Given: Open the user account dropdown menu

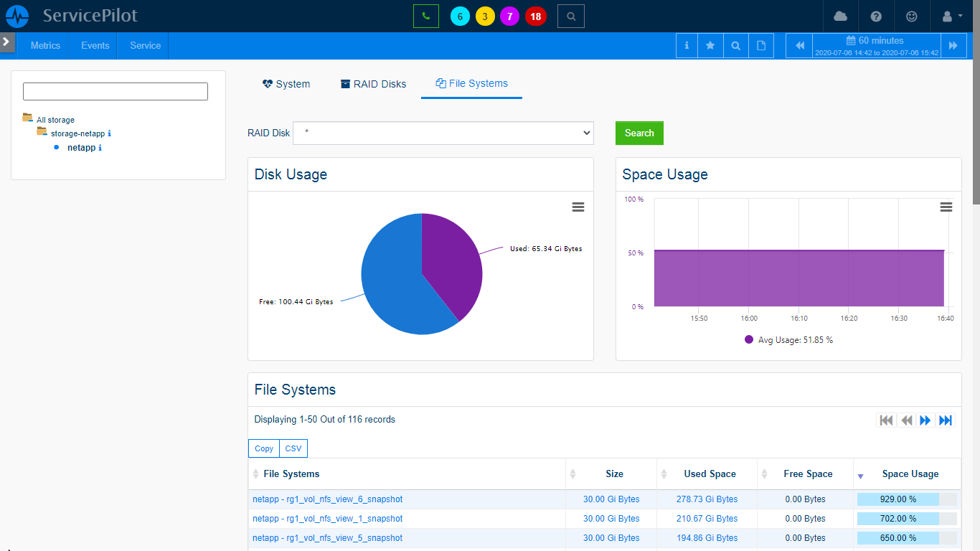Looking at the screenshot, I should click(949, 16).
